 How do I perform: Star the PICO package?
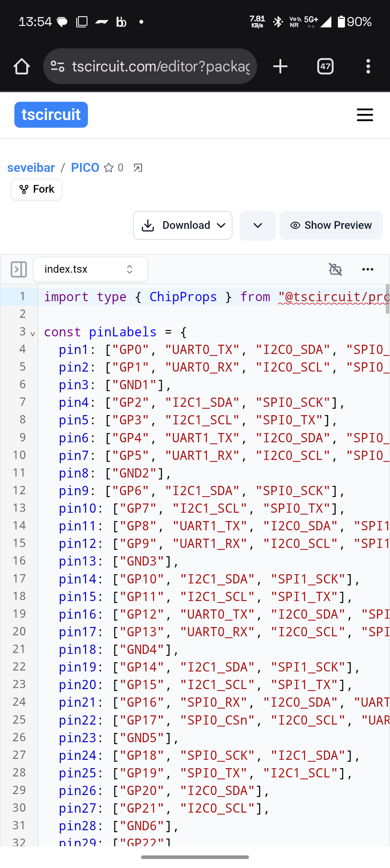(109, 167)
